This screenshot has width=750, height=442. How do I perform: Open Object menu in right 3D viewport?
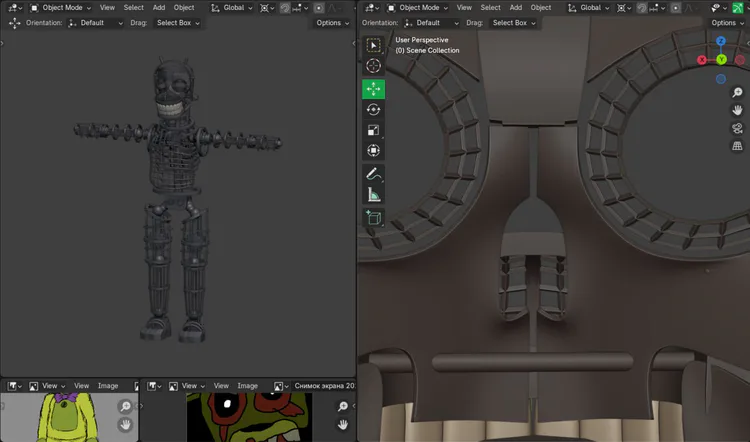click(540, 8)
